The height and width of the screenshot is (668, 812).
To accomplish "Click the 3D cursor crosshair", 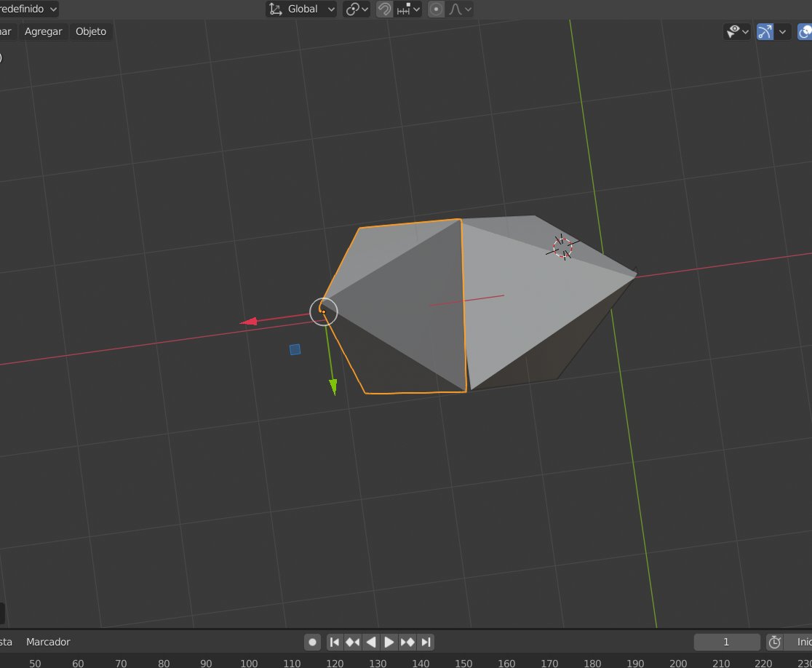I will tap(562, 247).
